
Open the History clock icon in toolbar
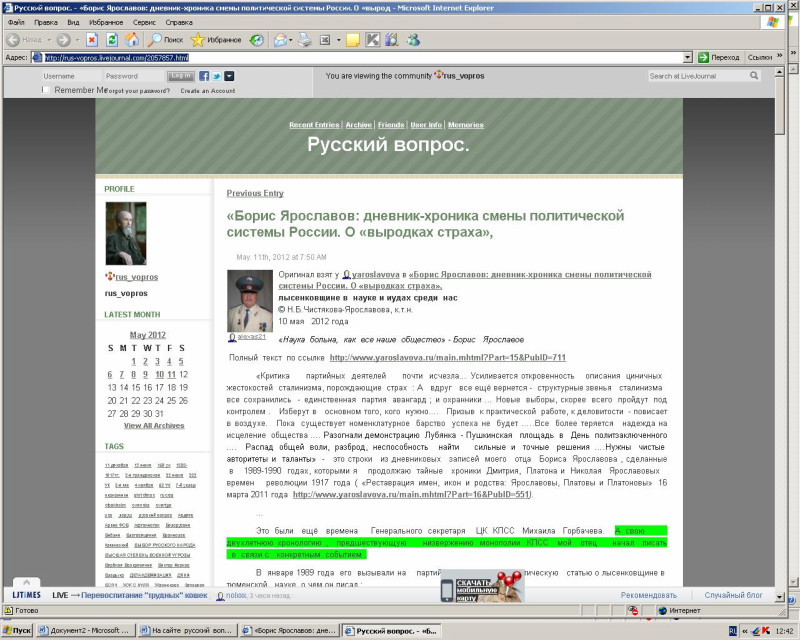[x=256, y=40]
